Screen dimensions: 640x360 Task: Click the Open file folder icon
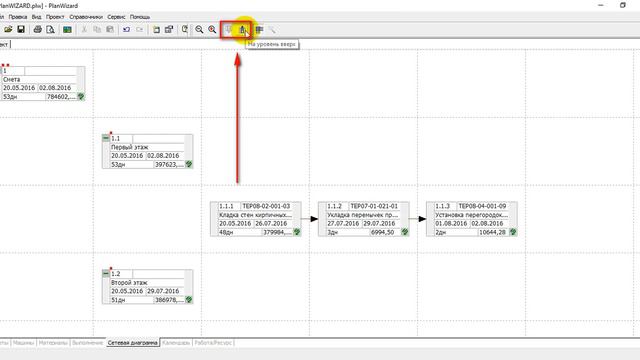pos(8,29)
